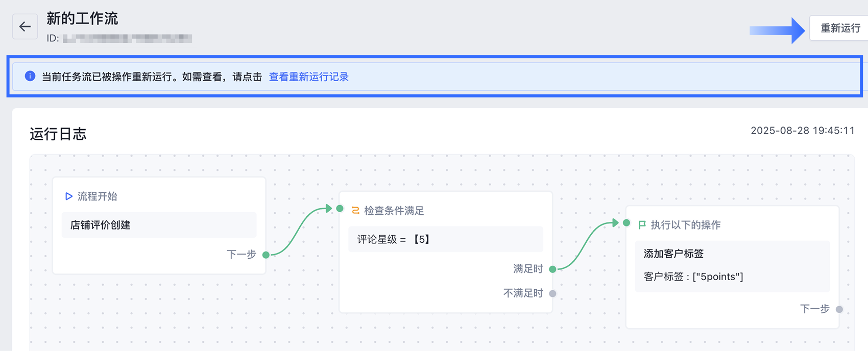The height and width of the screenshot is (351, 868).
Task: Click the 重新运行 button
Action: (839, 29)
